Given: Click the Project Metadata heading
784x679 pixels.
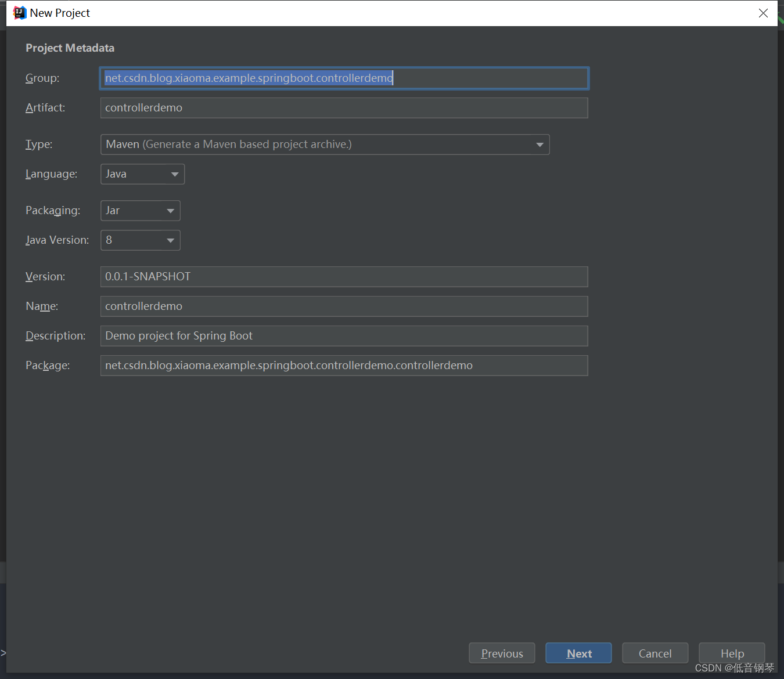Looking at the screenshot, I should [70, 48].
